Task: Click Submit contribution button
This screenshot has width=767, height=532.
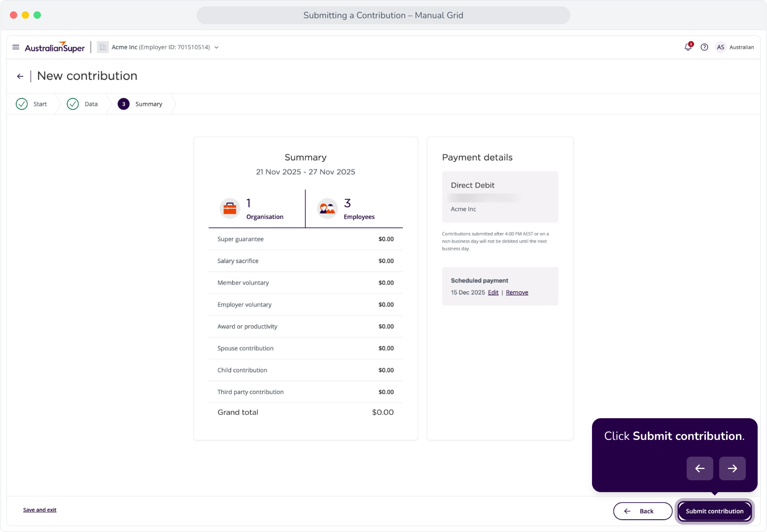Action: click(x=715, y=511)
